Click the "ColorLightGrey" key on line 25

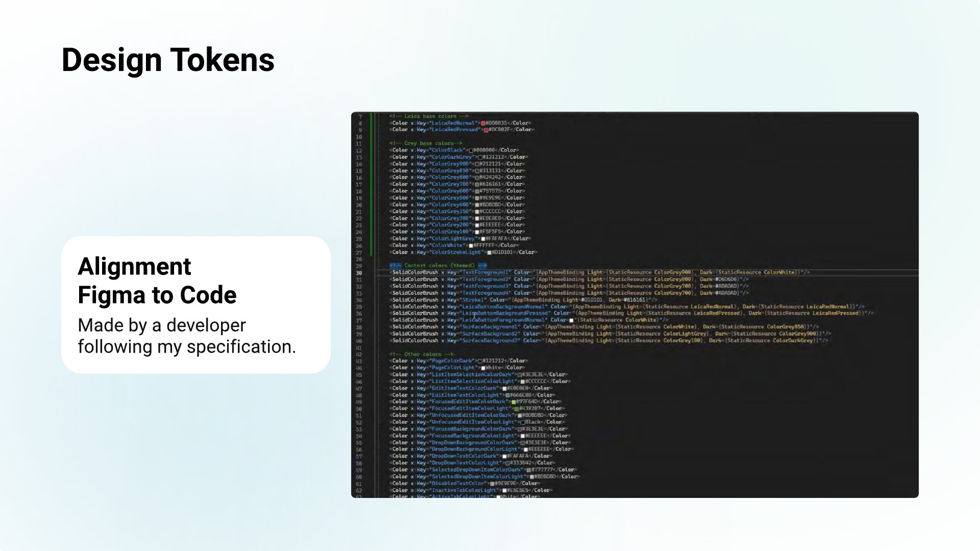coord(453,239)
